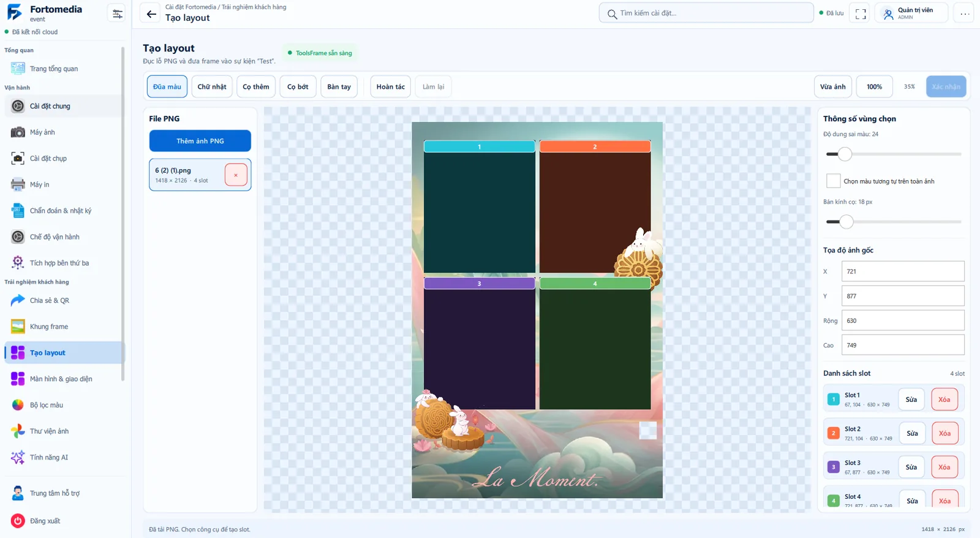Click Thêm ảnh PNG button

(200, 141)
